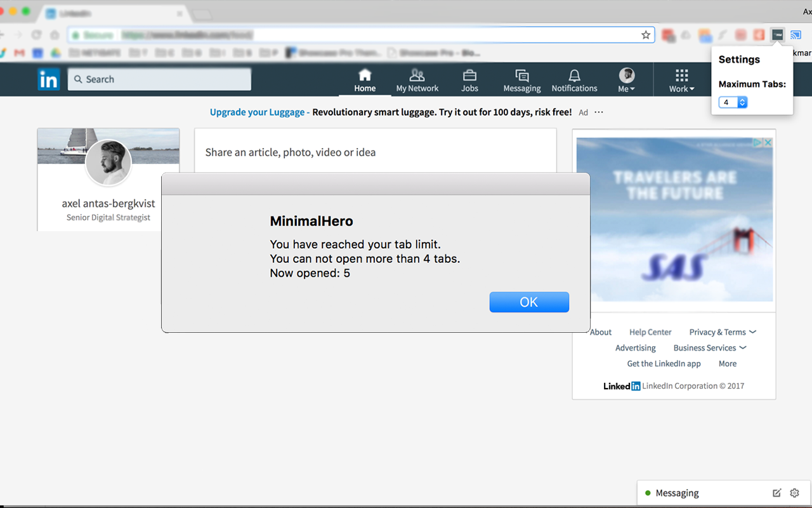Open the Google Drive bookmark icon
Viewport: 812px width, 508px height.
(56, 53)
